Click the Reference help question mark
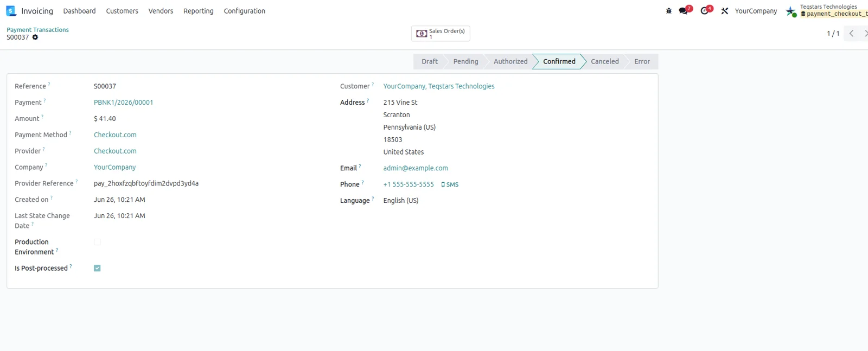The height and width of the screenshot is (351, 868). point(49,84)
